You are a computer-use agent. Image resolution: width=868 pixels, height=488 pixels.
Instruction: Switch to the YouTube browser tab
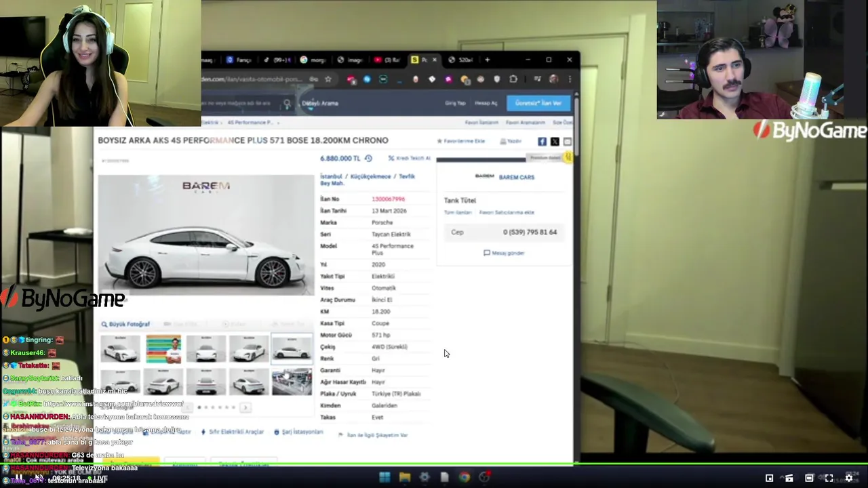[387, 60]
